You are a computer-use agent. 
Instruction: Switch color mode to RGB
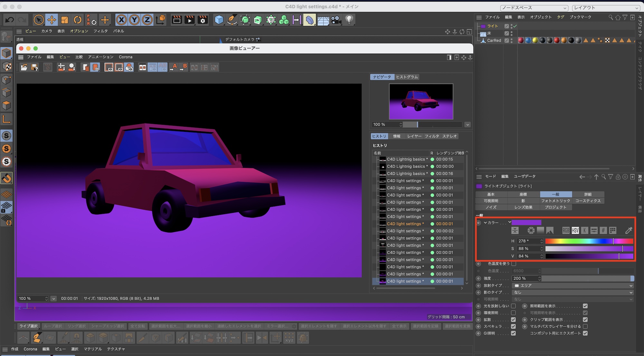(x=566, y=230)
